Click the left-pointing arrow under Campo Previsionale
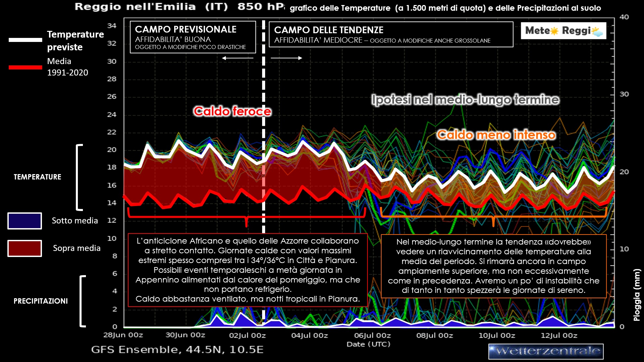The width and height of the screenshot is (644, 362). [238, 58]
